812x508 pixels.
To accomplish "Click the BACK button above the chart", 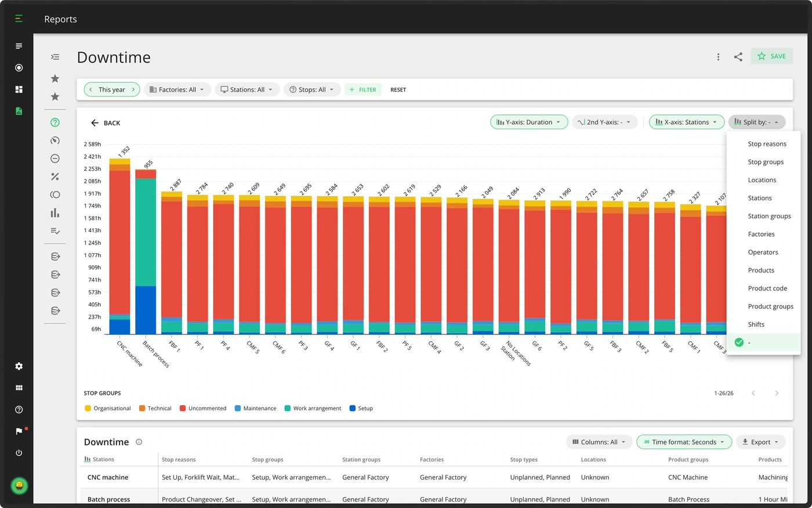I will click(x=106, y=123).
